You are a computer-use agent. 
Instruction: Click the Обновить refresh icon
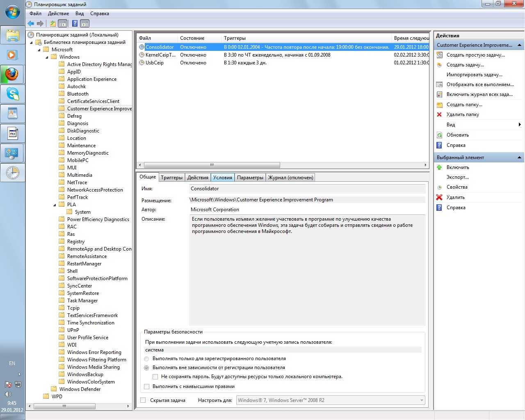(x=439, y=135)
